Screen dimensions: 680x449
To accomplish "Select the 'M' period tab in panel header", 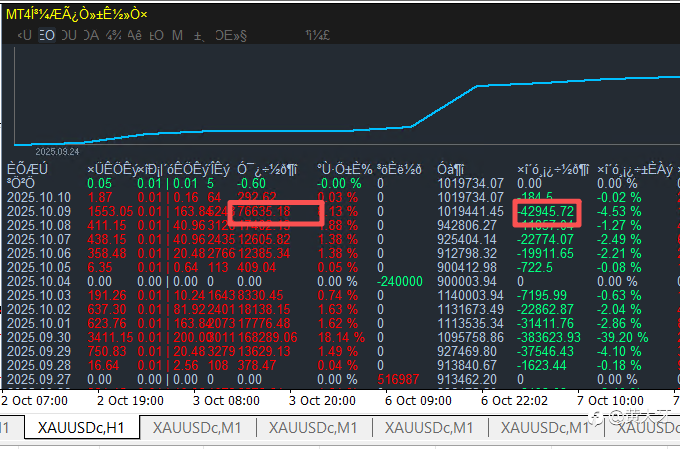I will tap(177, 35).
